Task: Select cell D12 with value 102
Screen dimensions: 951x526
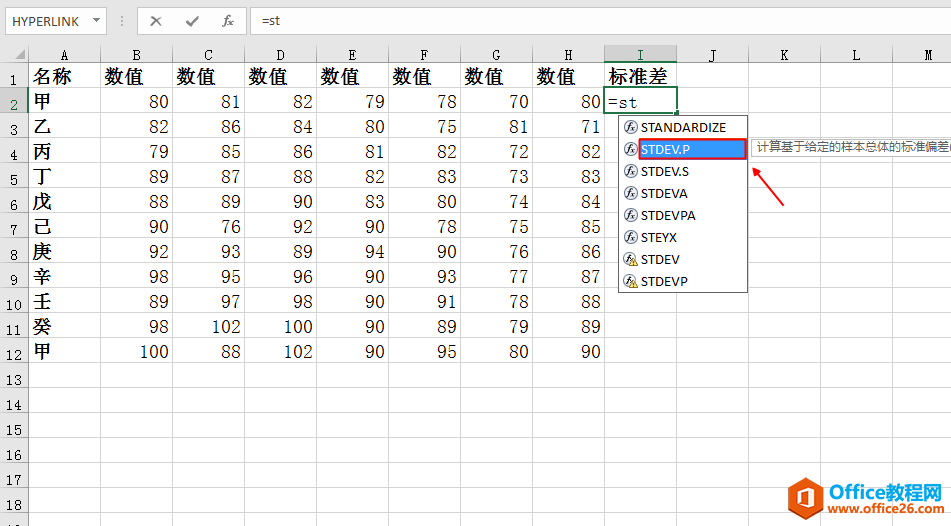Action: point(280,351)
